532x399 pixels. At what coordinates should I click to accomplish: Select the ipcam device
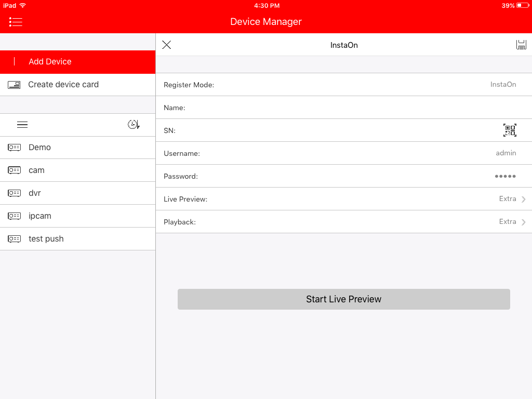(x=78, y=216)
